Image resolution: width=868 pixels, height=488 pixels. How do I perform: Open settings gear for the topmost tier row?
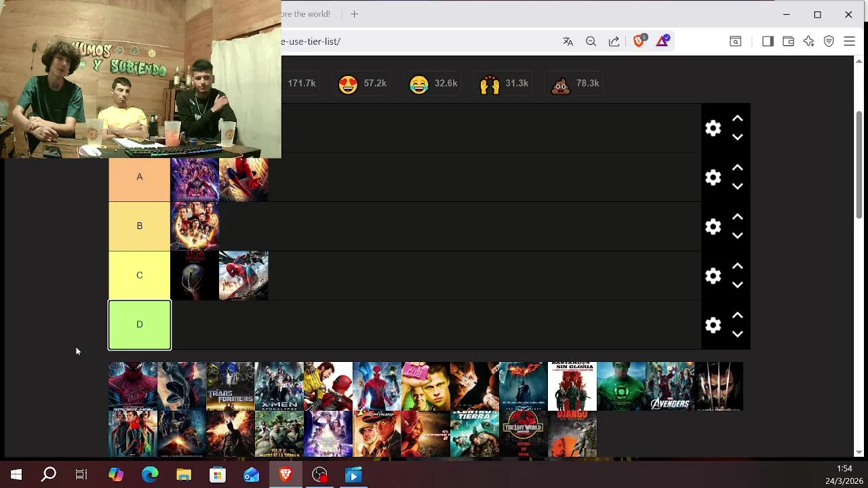coord(713,128)
